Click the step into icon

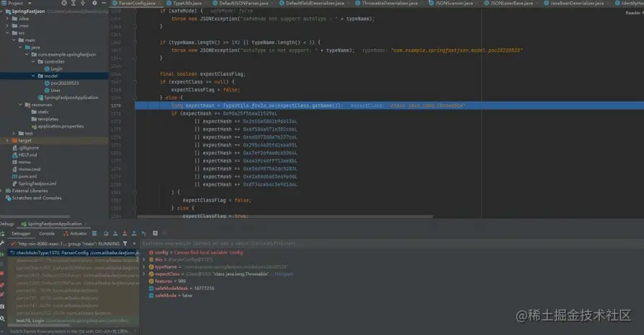[x=116, y=233]
